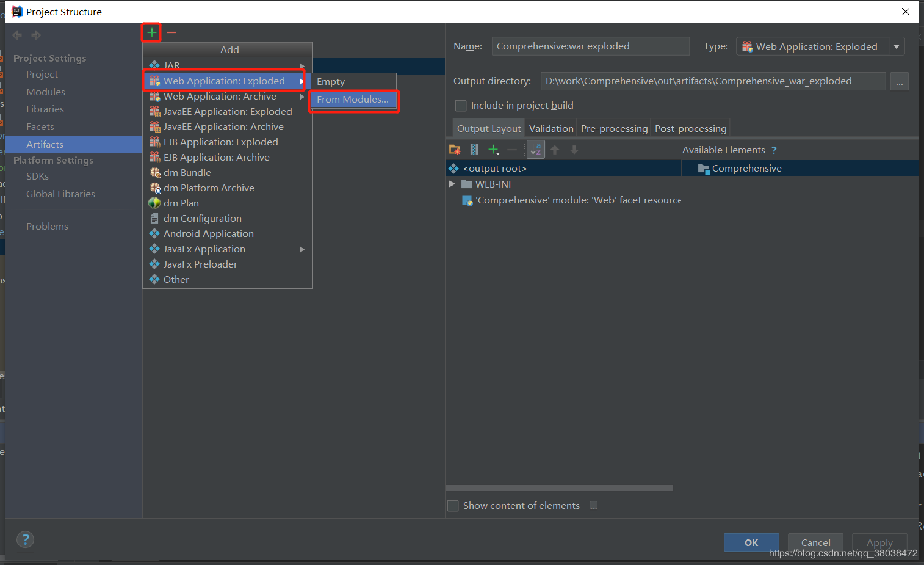
Task: Open the Web Application: Exploded type combo box
Action: point(820,46)
